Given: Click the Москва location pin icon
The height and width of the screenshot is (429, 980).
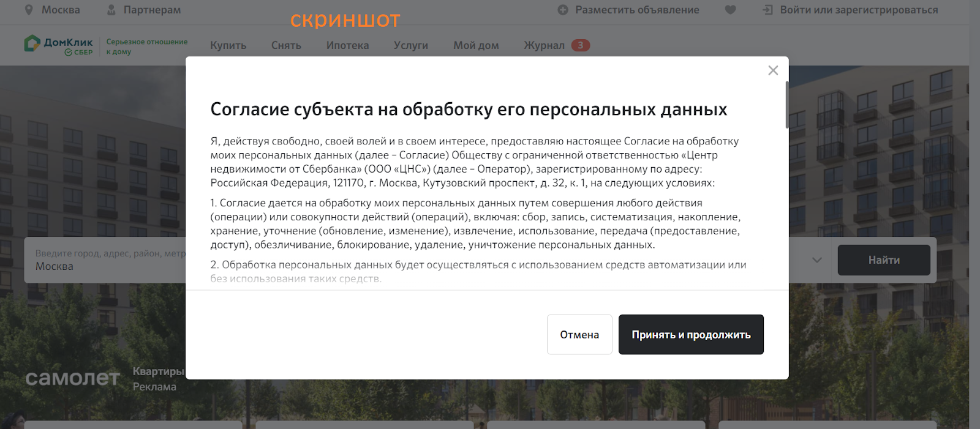Looking at the screenshot, I should 29,10.
